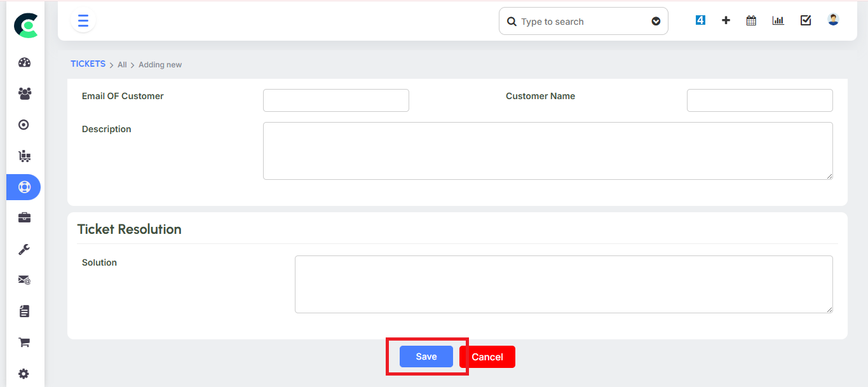Go to the All breadcrumb item
The width and height of the screenshot is (868, 387).
tap(122, 65)
